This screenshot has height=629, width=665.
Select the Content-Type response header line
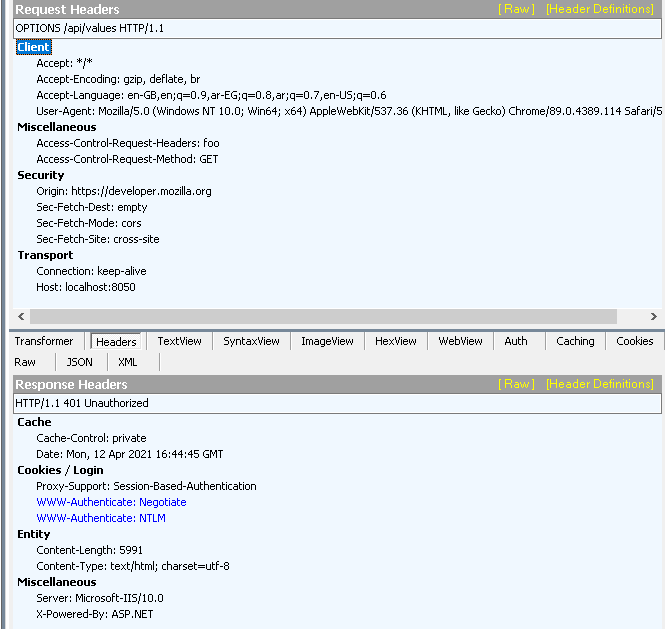[x=133, y=566]
